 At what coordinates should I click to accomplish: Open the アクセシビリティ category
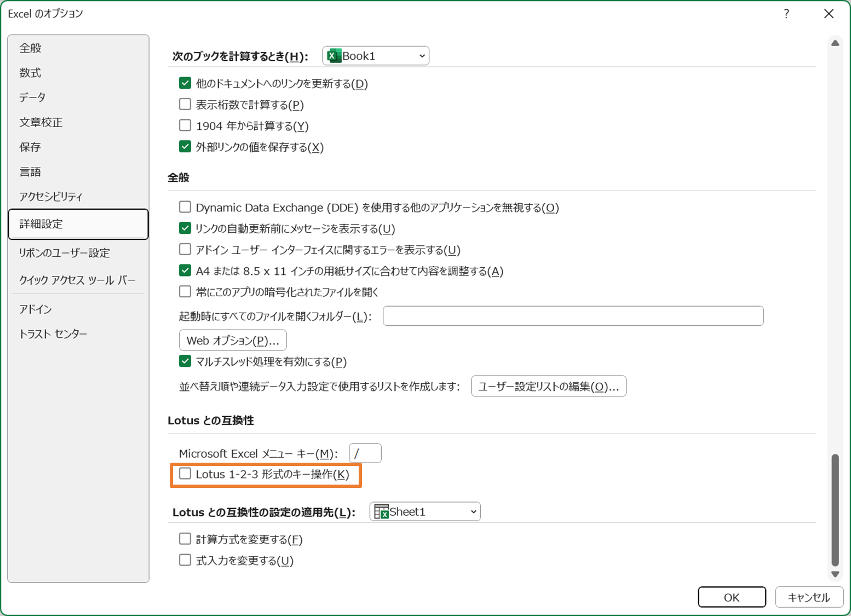[x=78, y=197]
